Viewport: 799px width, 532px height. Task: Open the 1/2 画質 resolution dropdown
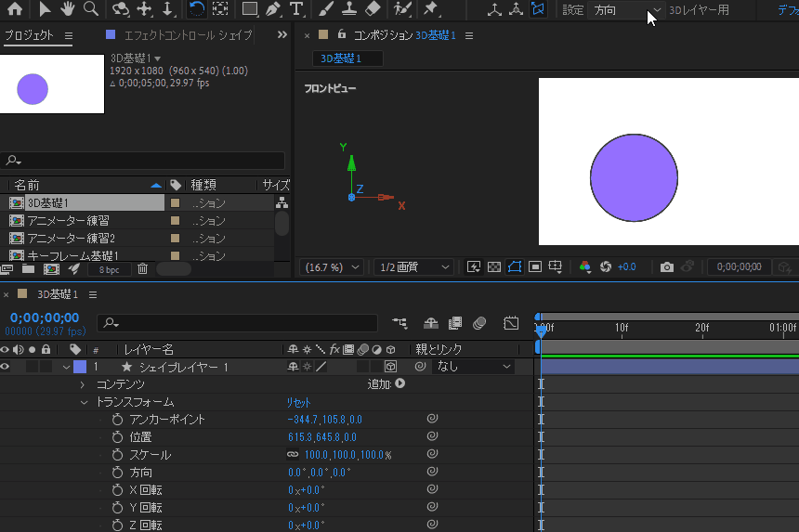point(413,266)
